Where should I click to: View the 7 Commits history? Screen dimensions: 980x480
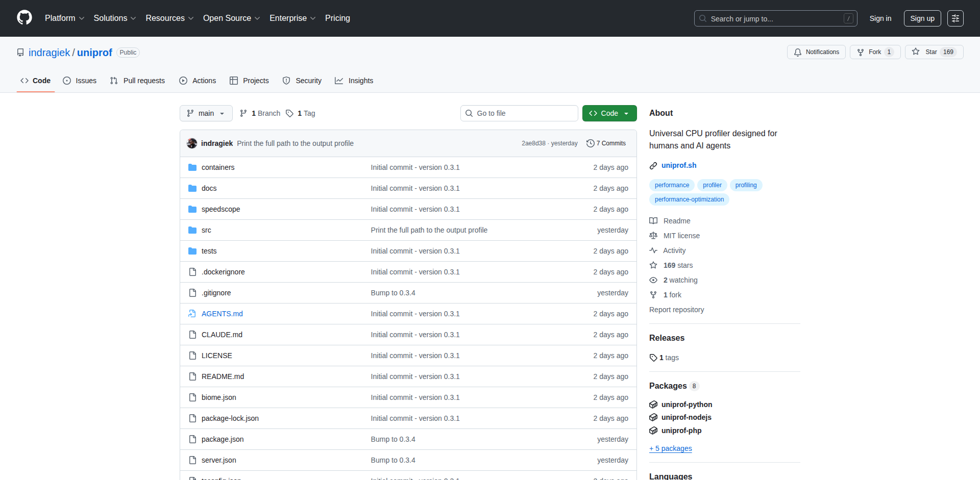[606, 143]
